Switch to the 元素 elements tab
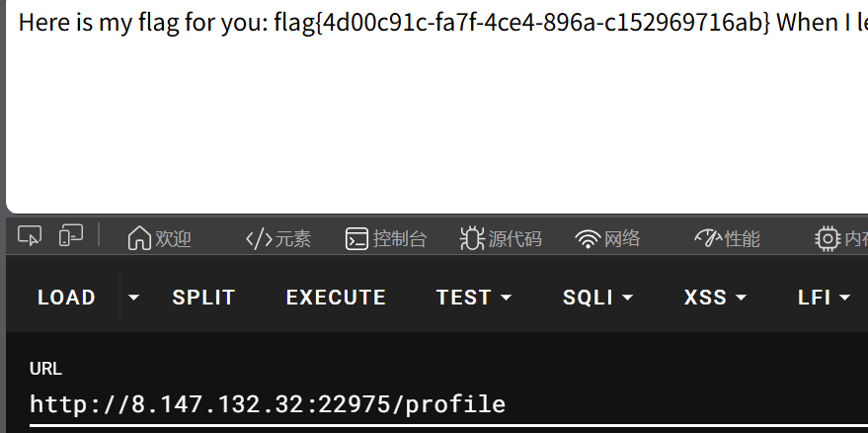Screen dimensions: 868x433 click(x=277, y=238)
